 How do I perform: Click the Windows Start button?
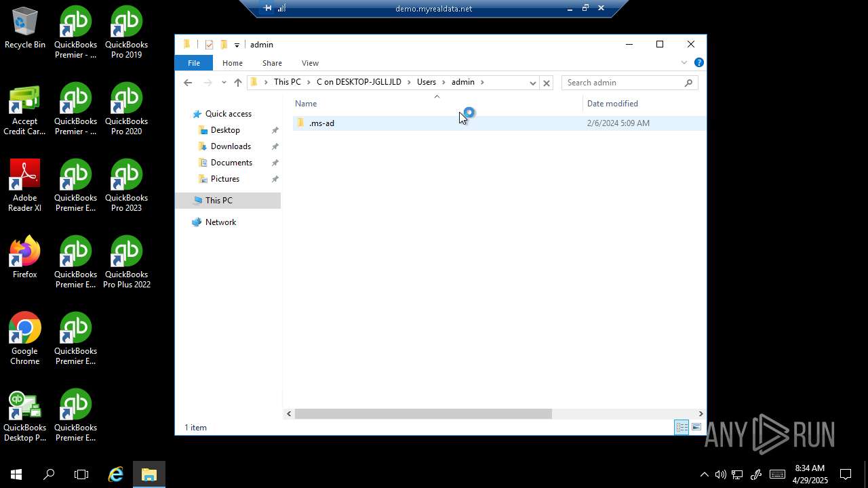16,474
